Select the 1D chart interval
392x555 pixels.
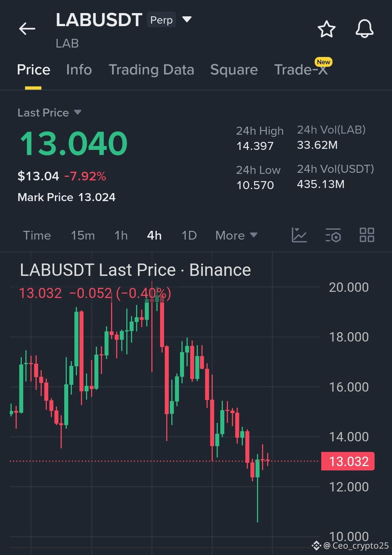(x=189, y=235)
